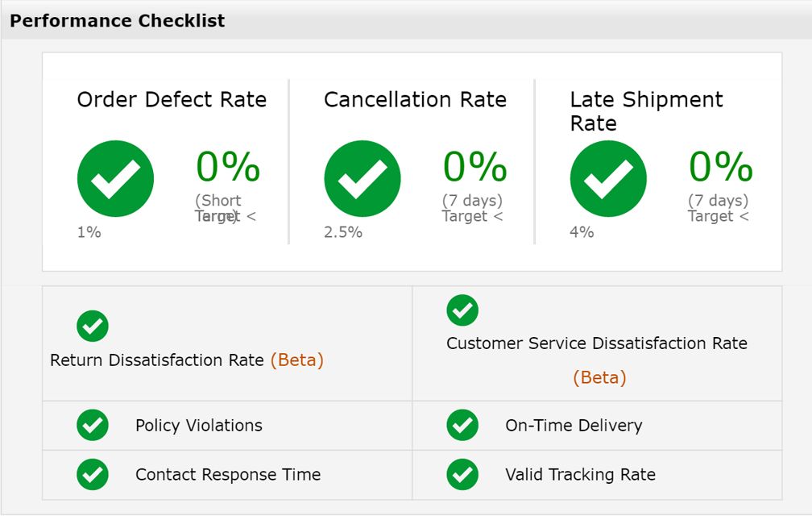Select the On-Time Delivery link

point(574,426)
